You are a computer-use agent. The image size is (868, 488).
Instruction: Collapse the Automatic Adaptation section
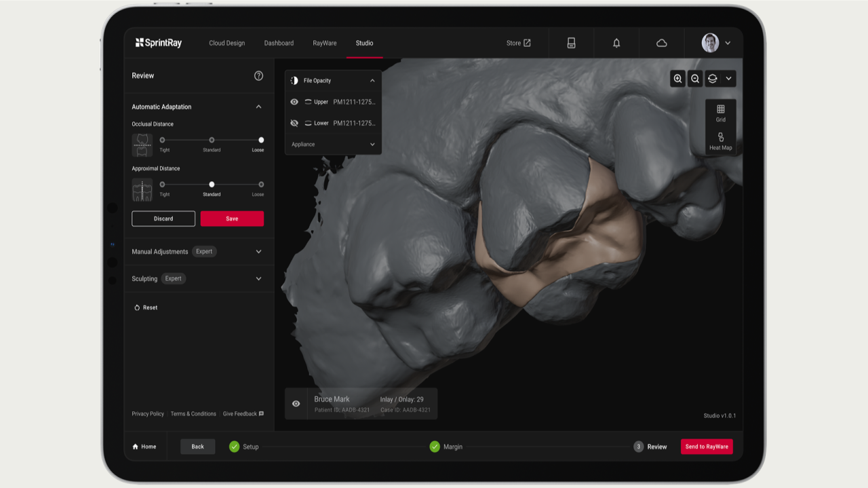coord(258,107)
